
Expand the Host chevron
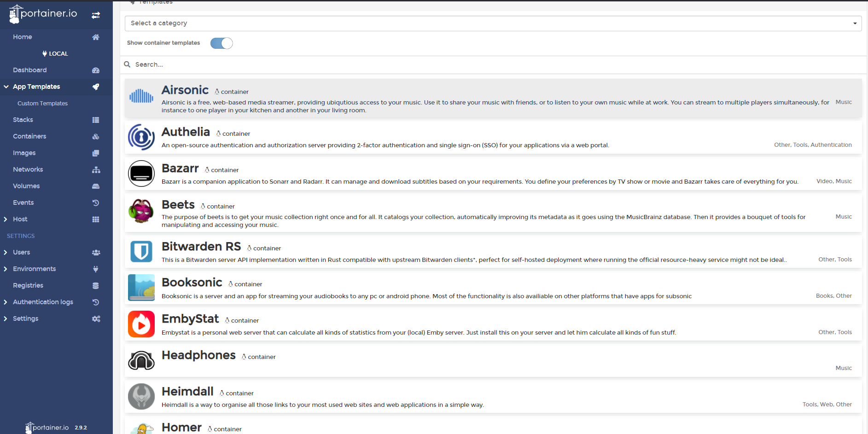[x=6, y=220]
